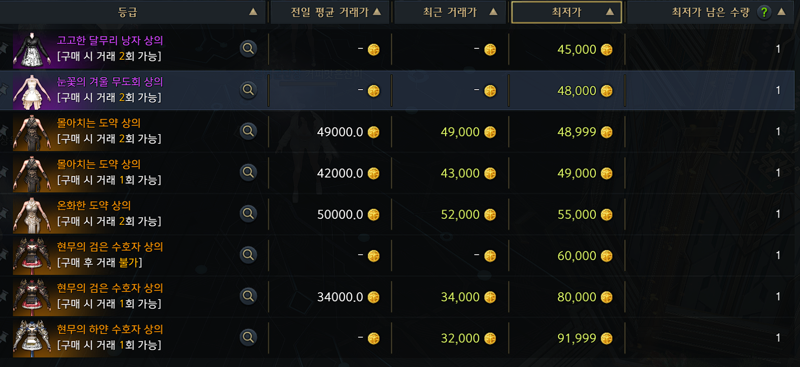This screenshot has height=367, width=800.
Task: Select the highlighted 최저가 column header
Action: (x=566, y=13)
